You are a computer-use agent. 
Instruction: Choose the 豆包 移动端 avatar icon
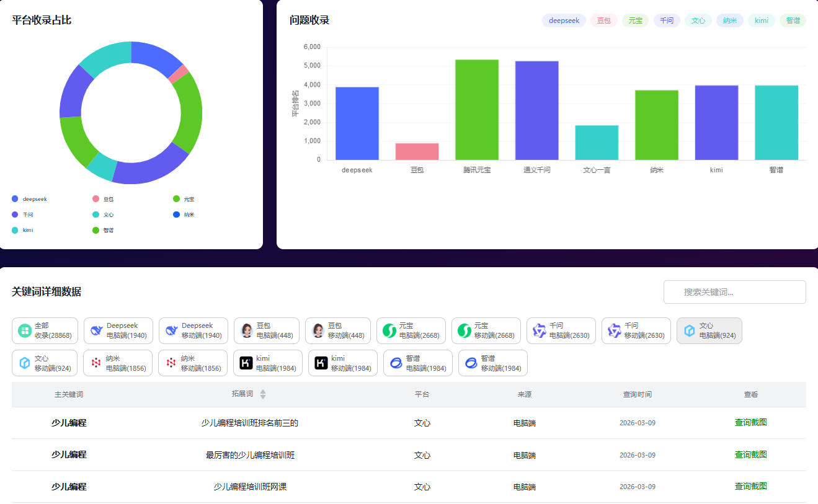tap(318, 330)
